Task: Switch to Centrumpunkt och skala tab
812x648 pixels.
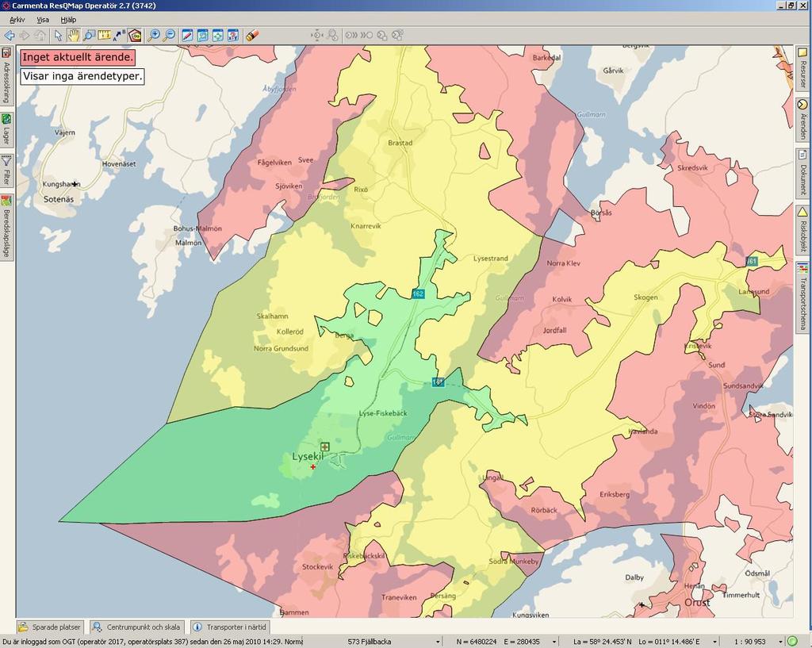Action: point(136,627)
